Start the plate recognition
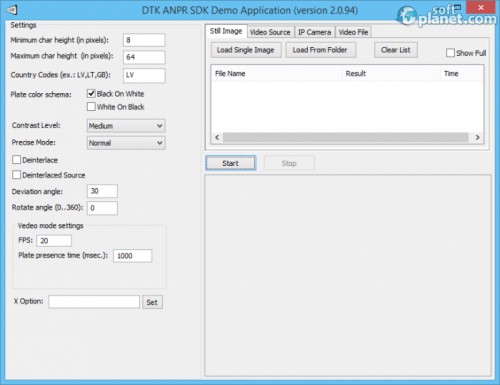This screenshot has height=385, width=500. [231, 163]
